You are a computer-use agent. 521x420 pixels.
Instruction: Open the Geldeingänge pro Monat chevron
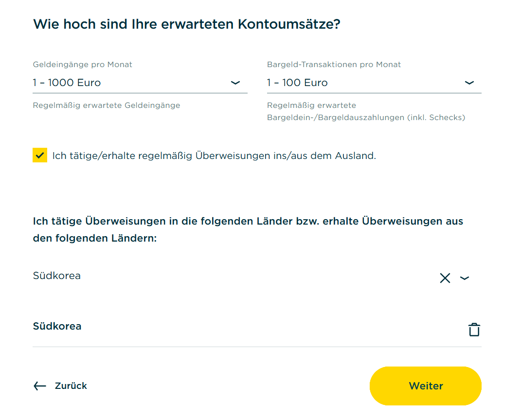click(x=235, y=83)
